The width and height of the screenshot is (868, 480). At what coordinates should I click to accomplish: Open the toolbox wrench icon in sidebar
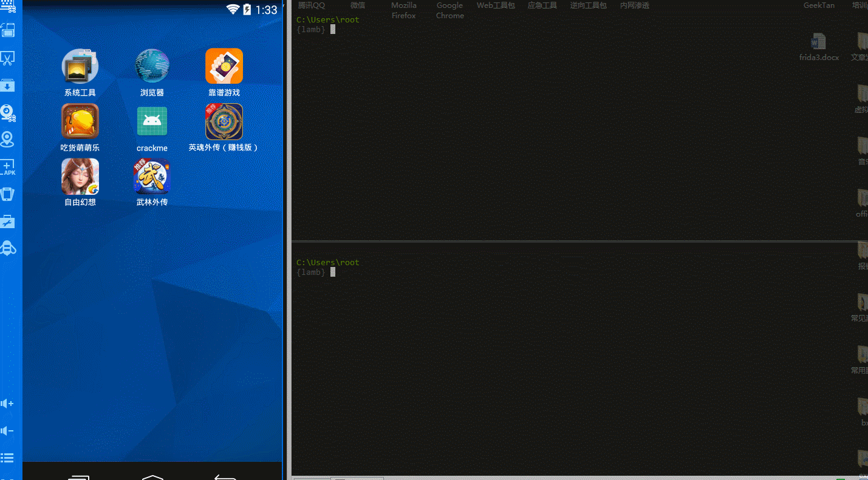(x=8, y=221)
